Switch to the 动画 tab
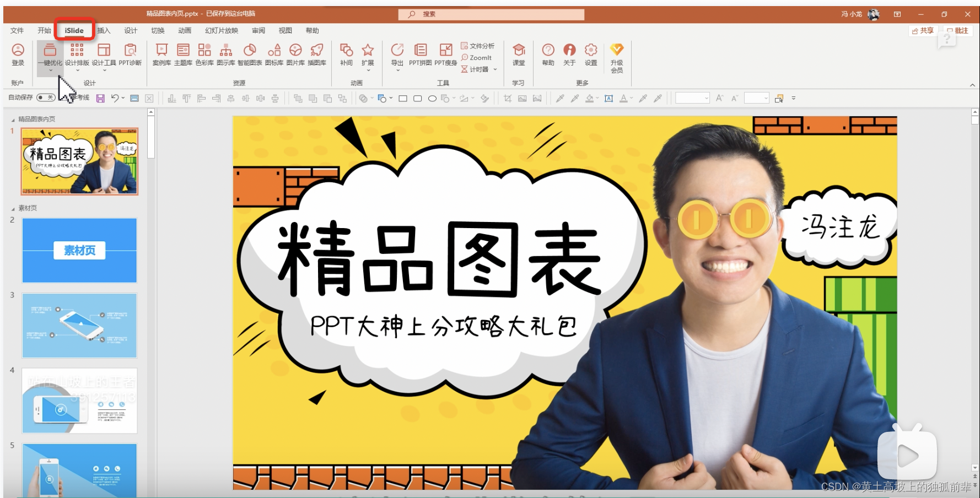This screenshot has width=980, height=498. click(x=185, y=30)
